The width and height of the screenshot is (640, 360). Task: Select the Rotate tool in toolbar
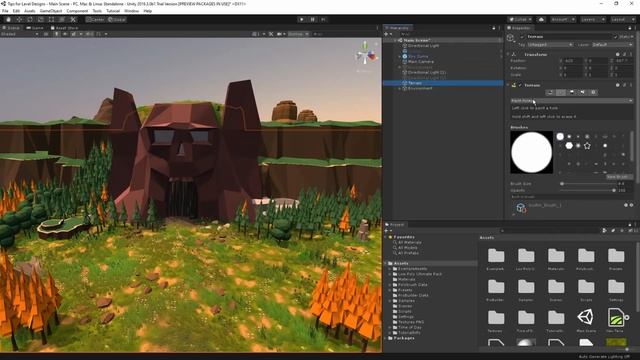coord(30,19)
